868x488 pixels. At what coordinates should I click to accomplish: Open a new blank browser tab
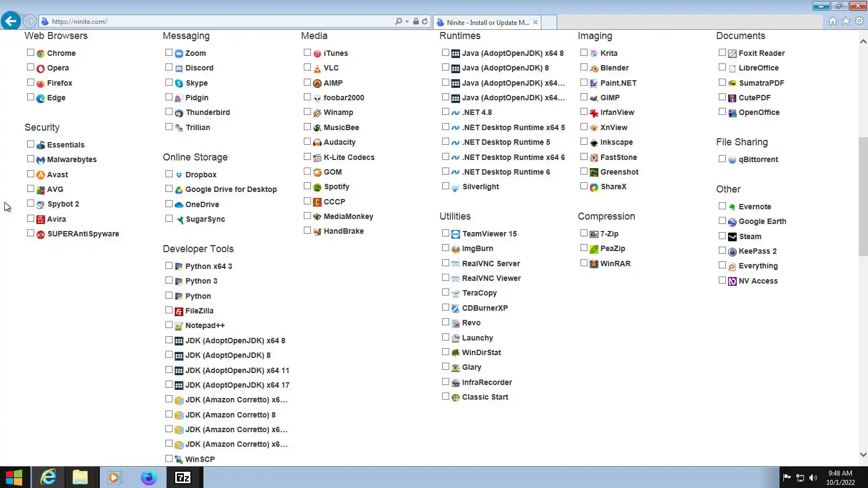[549, 22]
